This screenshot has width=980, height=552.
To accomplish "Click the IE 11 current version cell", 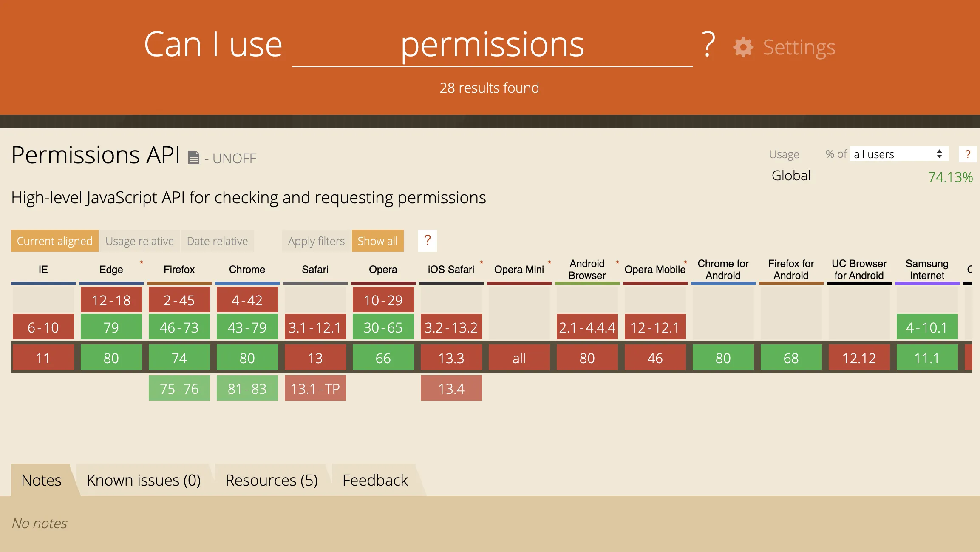I will (43, 358).
